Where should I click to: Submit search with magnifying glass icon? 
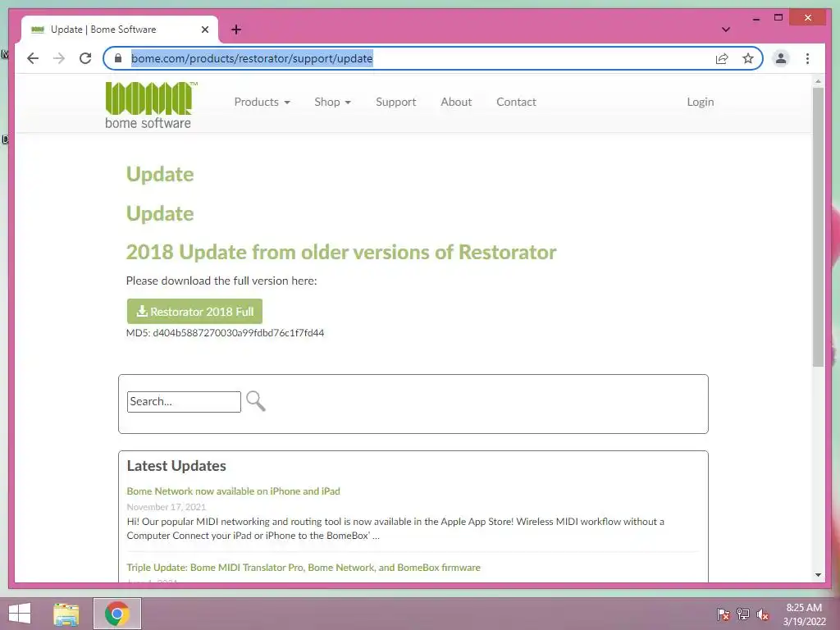tap(256, 400)
